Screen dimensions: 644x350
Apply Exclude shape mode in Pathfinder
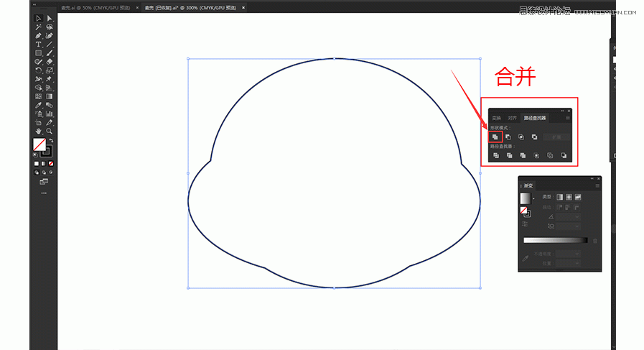(534, 137)
